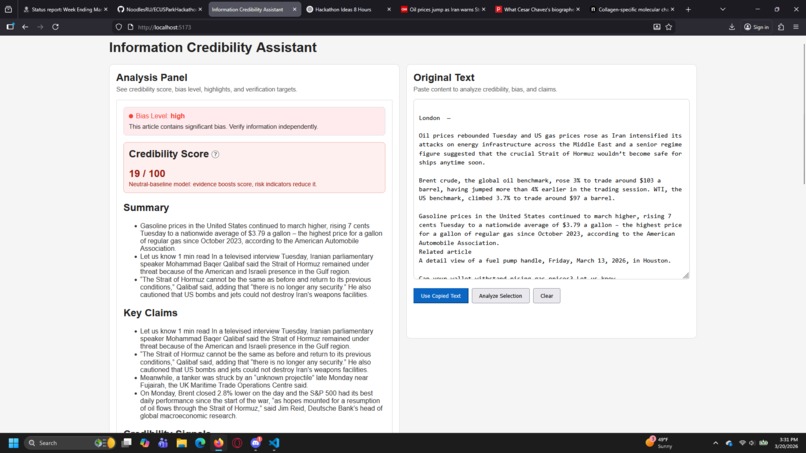Open Copilot from the taskbar
Viewport: 806px width, 453px height.
coord(144,443)
